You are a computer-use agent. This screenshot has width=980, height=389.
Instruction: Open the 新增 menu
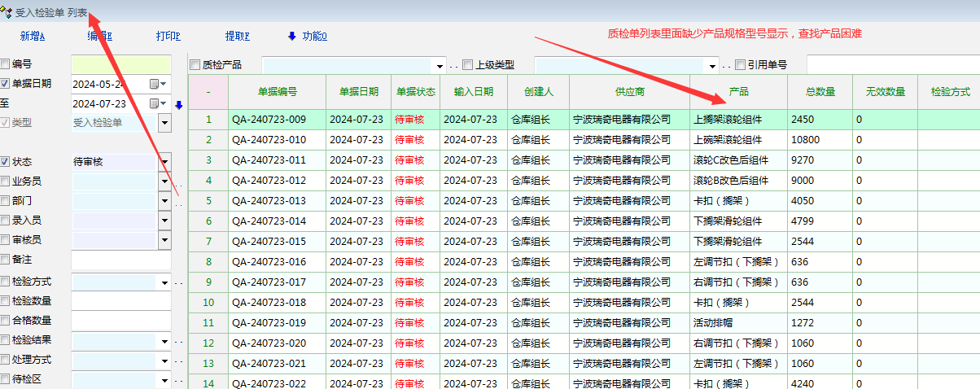click(x=33, y=36)
